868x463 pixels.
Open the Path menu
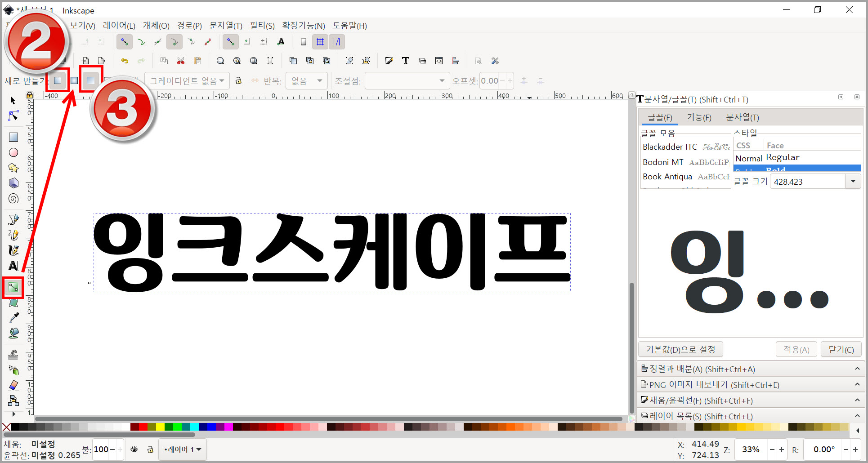point(189,26)
